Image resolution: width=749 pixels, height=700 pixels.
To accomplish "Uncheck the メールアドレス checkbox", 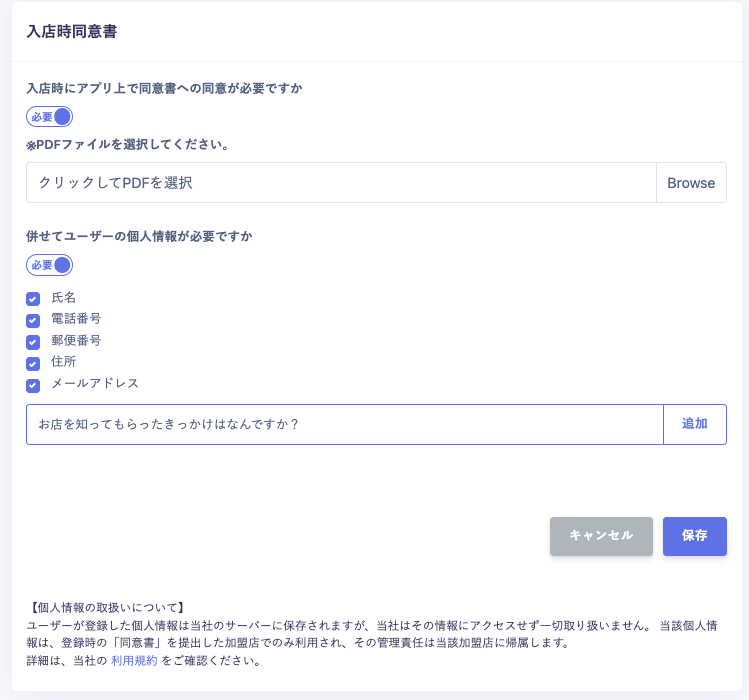I will click(33, 385).
